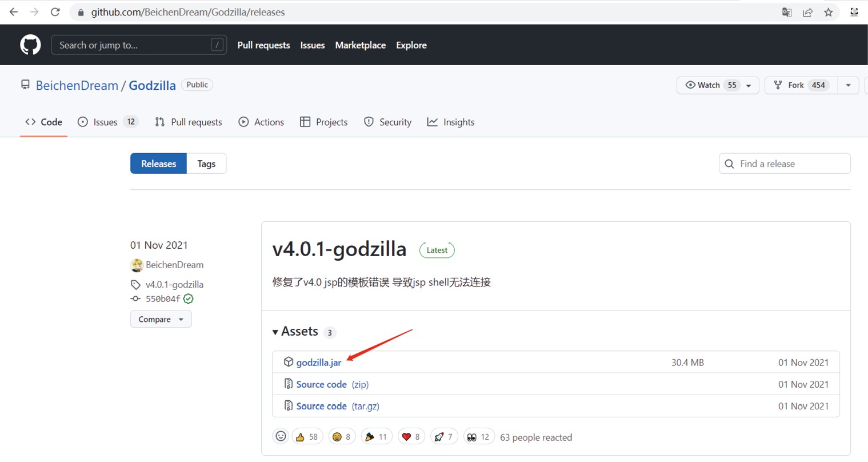This screenshot has height=462, width=868.
Task: Download godzilla.jar
Action: pos(319,363)
